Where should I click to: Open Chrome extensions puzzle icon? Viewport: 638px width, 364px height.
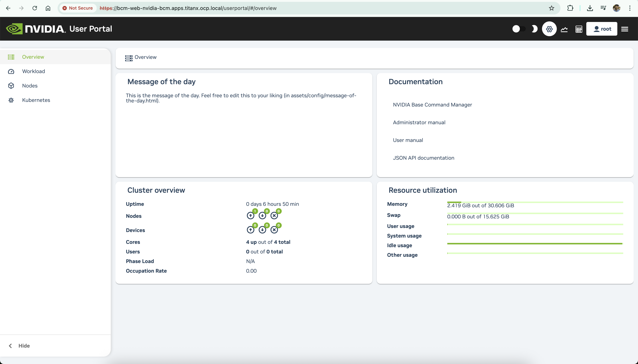tap(570, 8)
